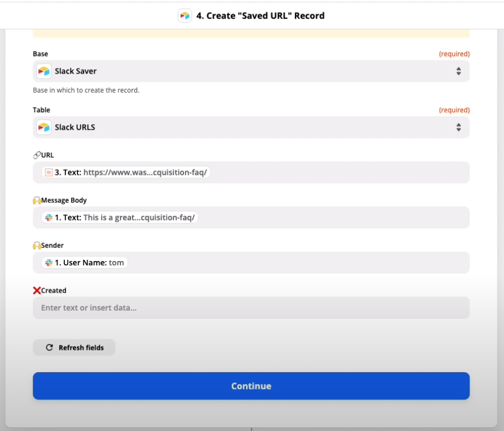Click the Airtable icon in step header
Image resolution: width=504 pixels, height=431 pixels.
[185, 15]
